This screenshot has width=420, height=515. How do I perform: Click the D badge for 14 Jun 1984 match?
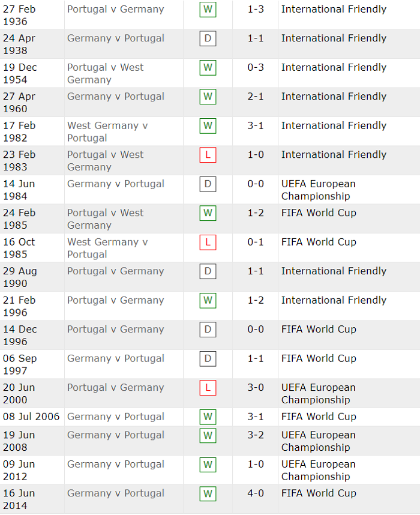[x=208, y=184]
